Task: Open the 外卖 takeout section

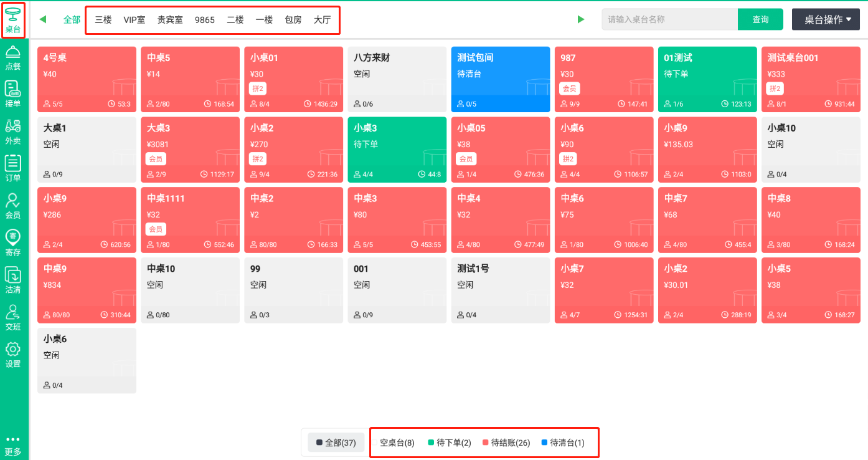Action: pos(13,132)
